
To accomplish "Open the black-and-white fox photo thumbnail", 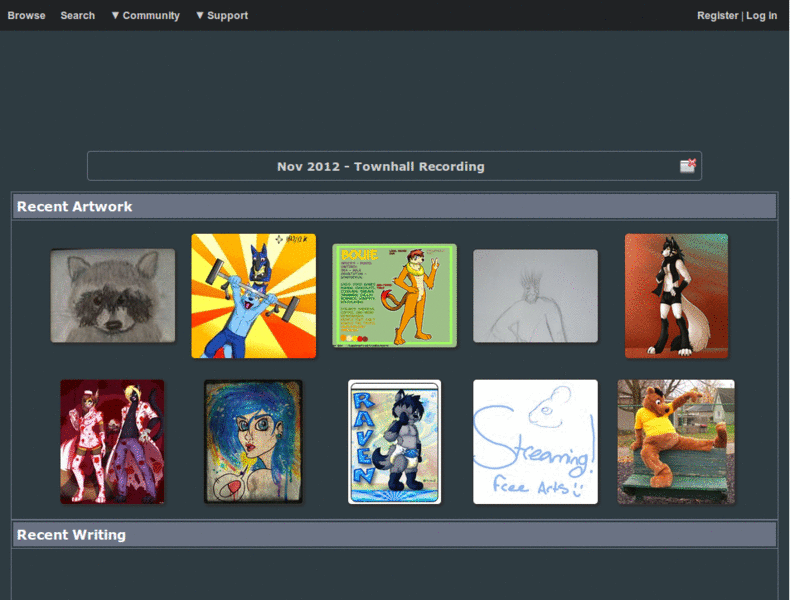I will [x=676, y=295].
